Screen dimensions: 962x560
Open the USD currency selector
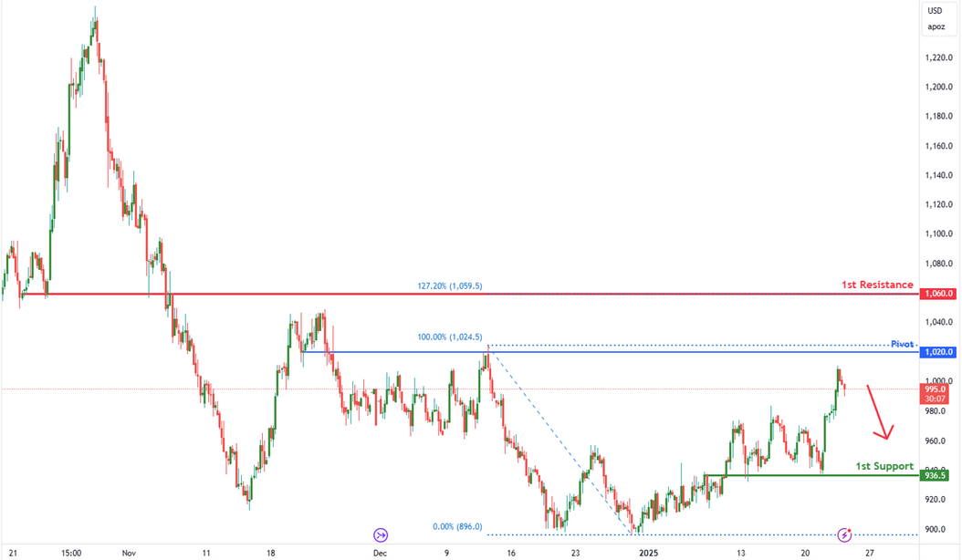click(x=935, y=10)
